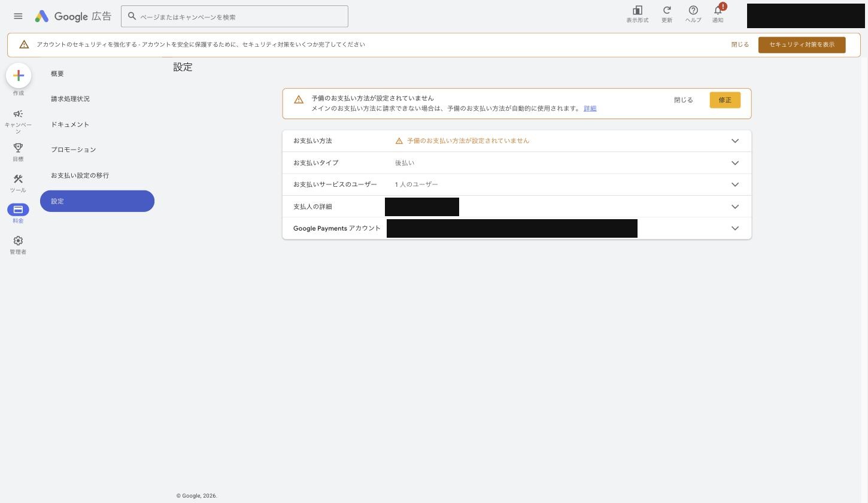Click the search magnifier icon
868x503 pixels.
point(132,16)
